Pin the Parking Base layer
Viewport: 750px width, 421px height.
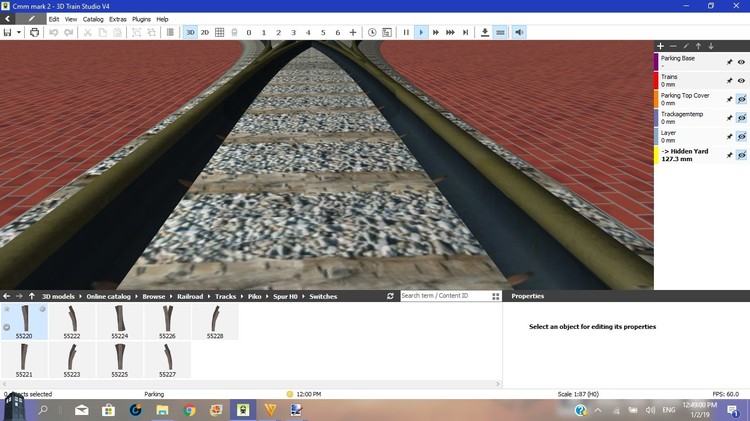click(729, 62)
